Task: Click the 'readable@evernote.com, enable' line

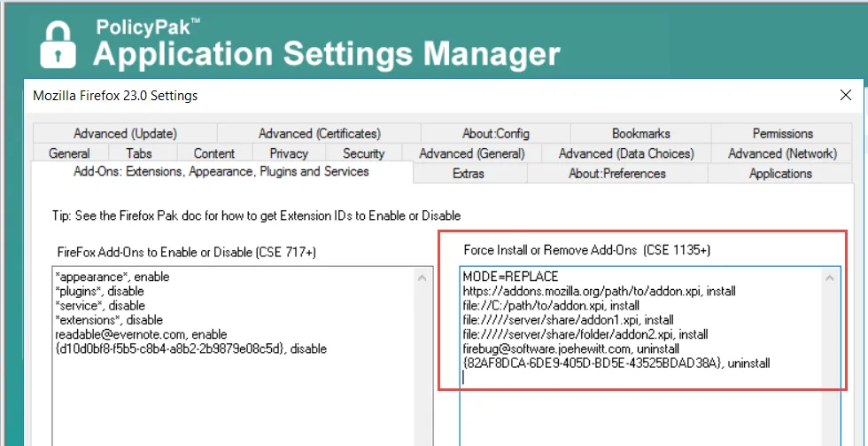Action: (x=141, y=334)
